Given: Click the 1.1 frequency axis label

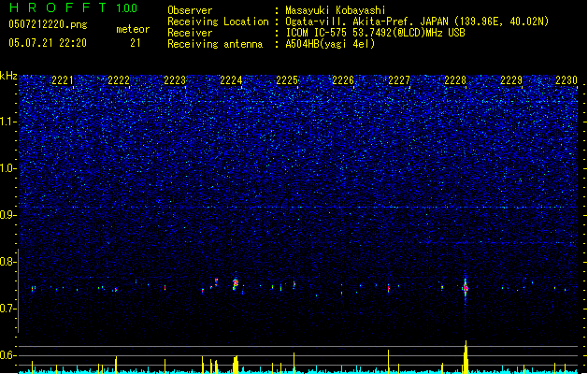Looking at the screenshot, I should coord(7,122).
